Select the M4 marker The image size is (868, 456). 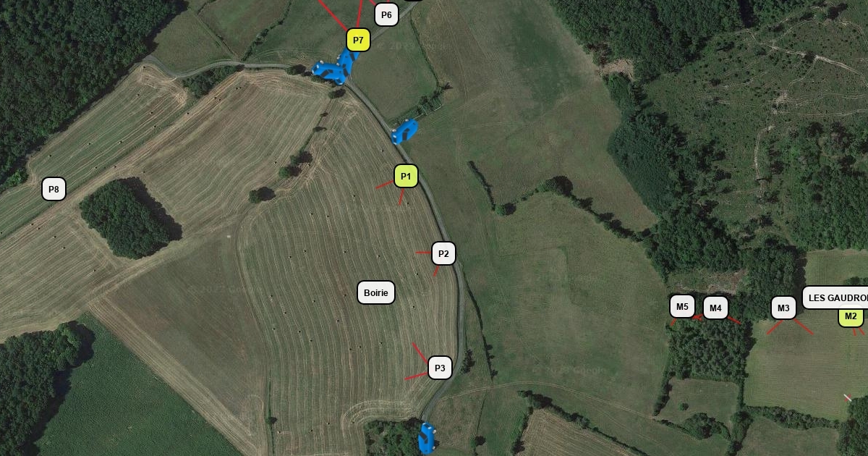pyautogui.click(x=715, y=308)
